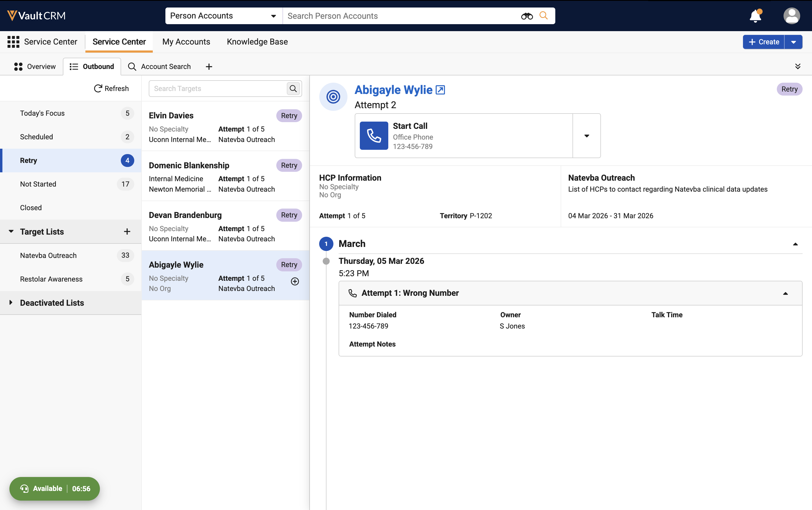This screenshot has width=812, height=510.
Task: Click Start Call Office Phone button
Action: [x=464, y=136]
